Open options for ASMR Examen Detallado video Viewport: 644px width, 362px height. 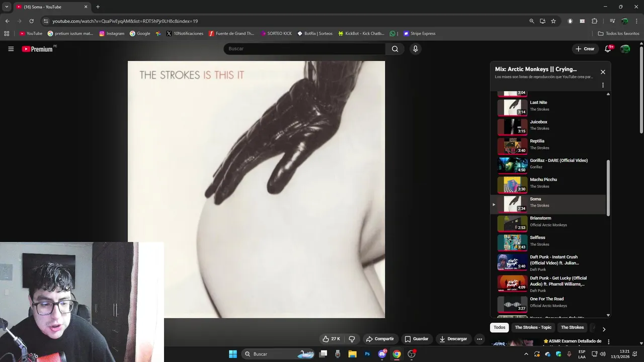(x=608, y=342)
